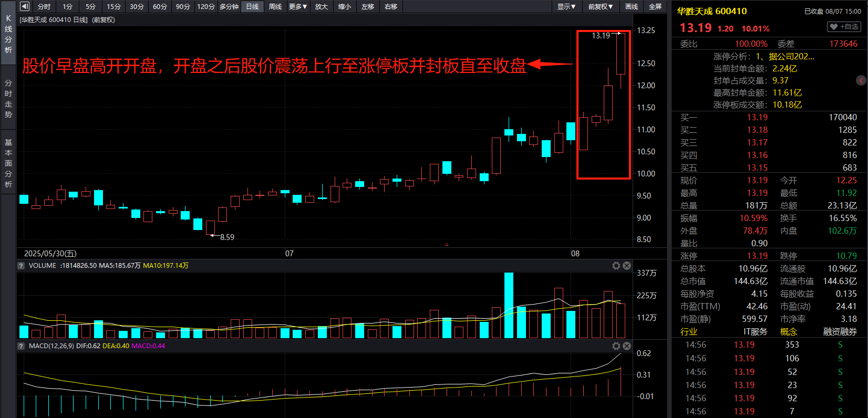Click the red collapse arrow on quote panel
Screen dimensions: 868x418
(x=861, y=80)
